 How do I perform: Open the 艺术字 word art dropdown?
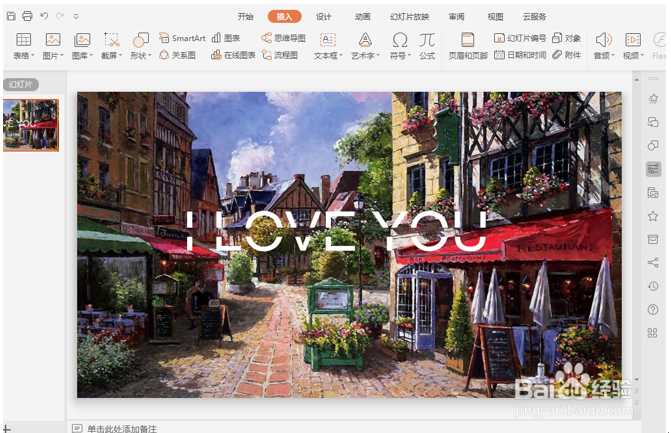coord(365,46)
